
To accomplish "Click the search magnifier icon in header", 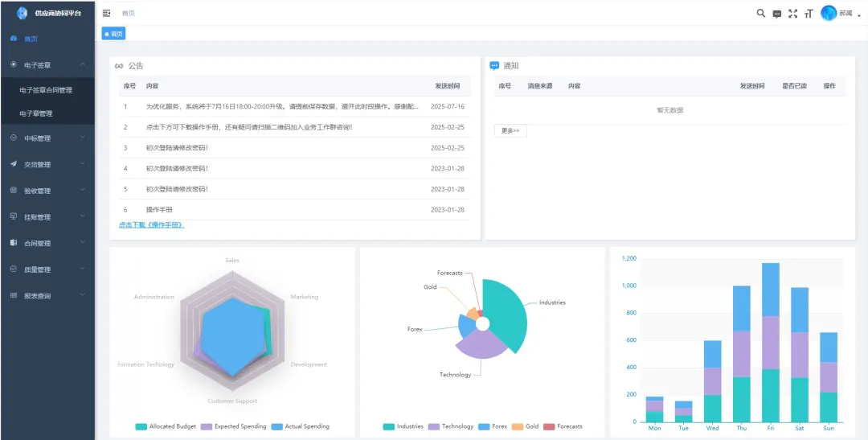I will pos(761,14).
